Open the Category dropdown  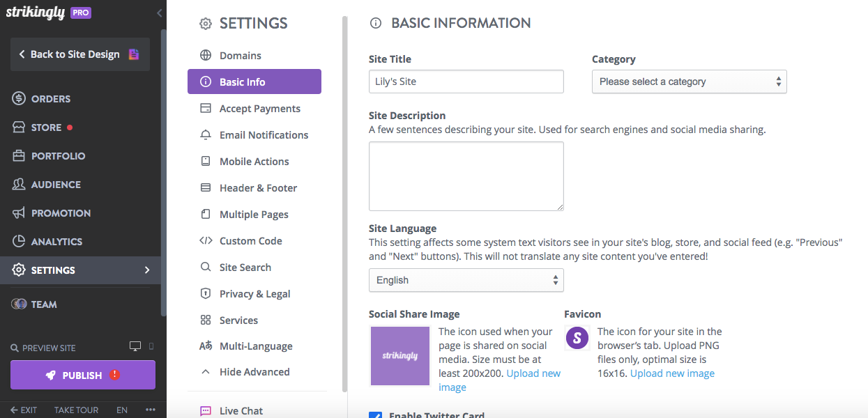point(689,82)
